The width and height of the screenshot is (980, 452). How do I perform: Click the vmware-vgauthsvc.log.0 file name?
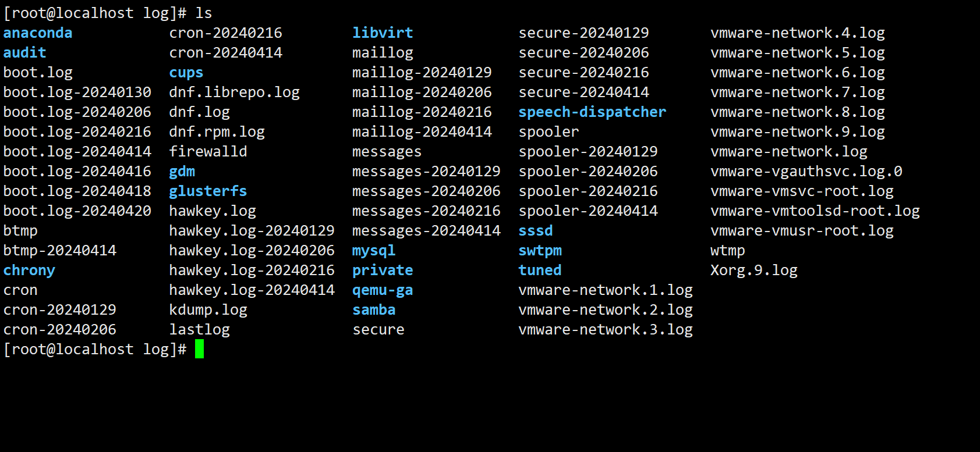pyautogui.click(x=806, y=172)
